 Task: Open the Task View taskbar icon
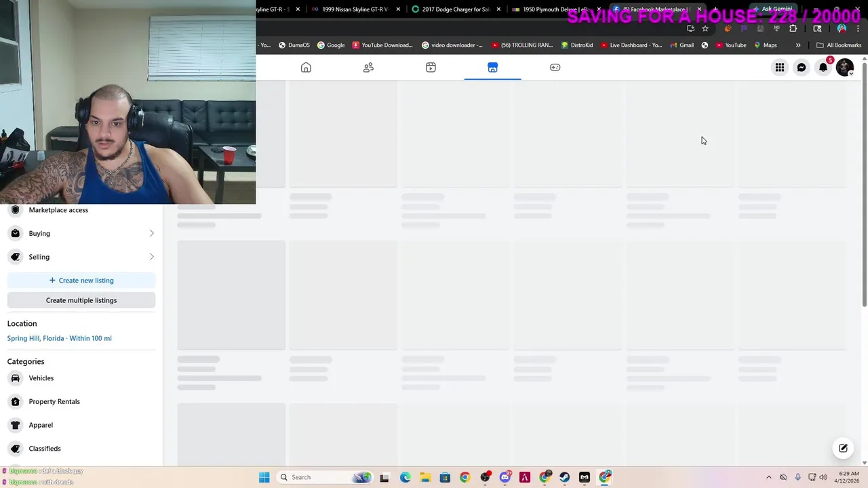(384, 477)
